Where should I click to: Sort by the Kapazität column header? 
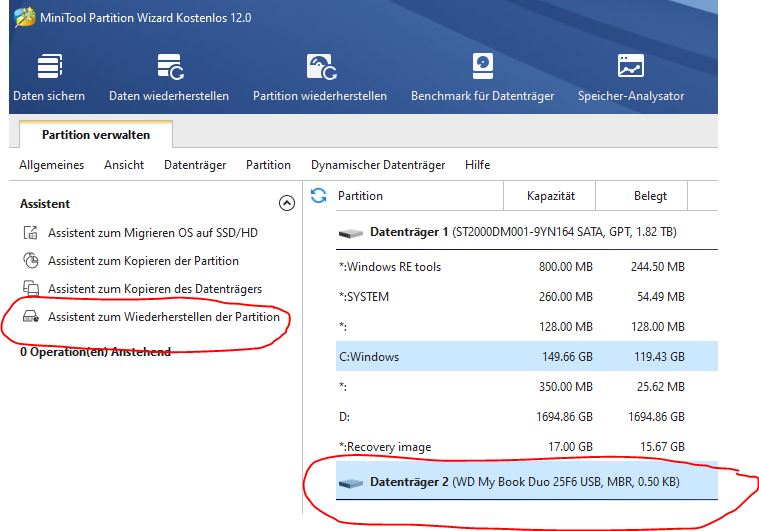(x=550, y=196)
